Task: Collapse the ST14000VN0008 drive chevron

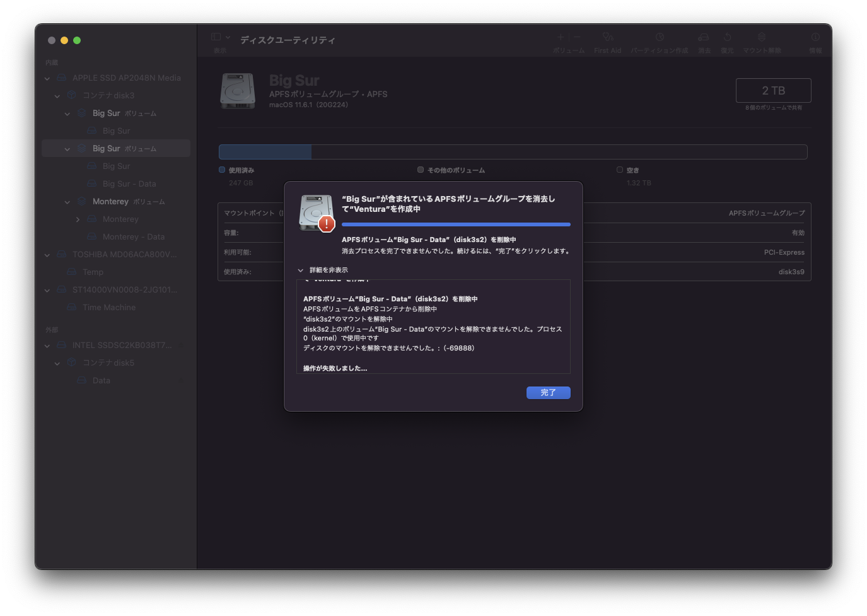Action: point(47,290)
